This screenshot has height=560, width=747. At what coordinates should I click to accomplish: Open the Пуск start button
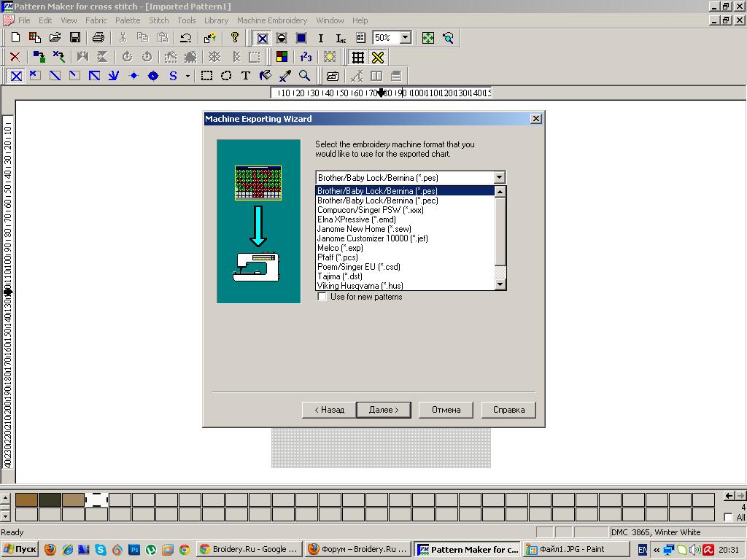coord(20,550)
